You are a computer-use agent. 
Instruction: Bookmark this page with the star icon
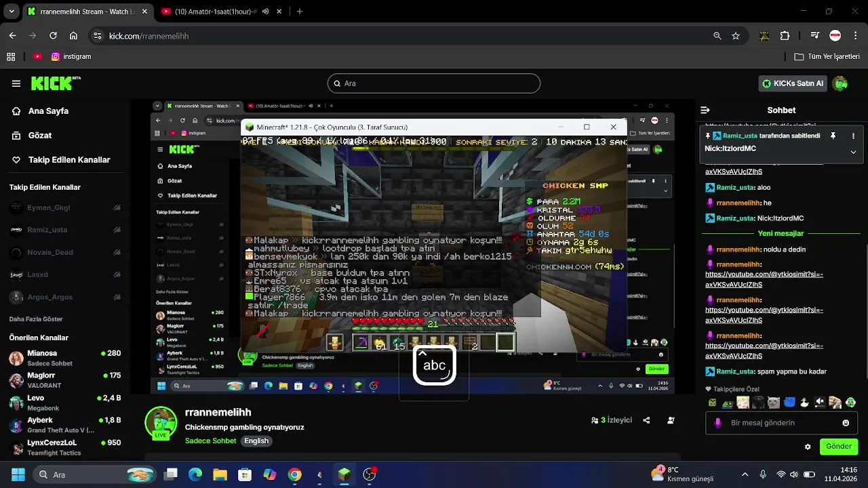(736, 36)
